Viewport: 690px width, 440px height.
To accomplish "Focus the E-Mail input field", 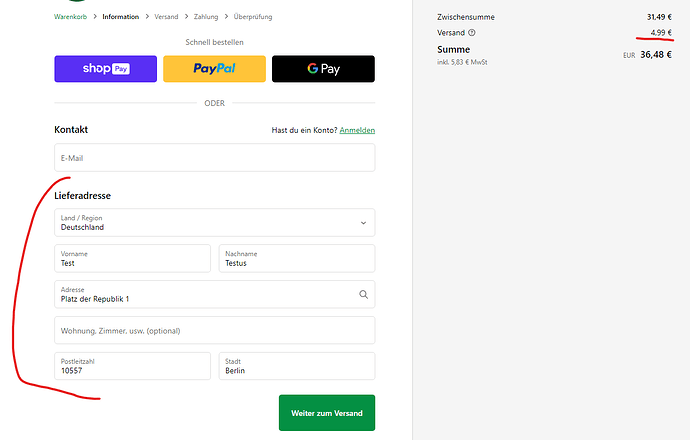I will tap(214, 158).
